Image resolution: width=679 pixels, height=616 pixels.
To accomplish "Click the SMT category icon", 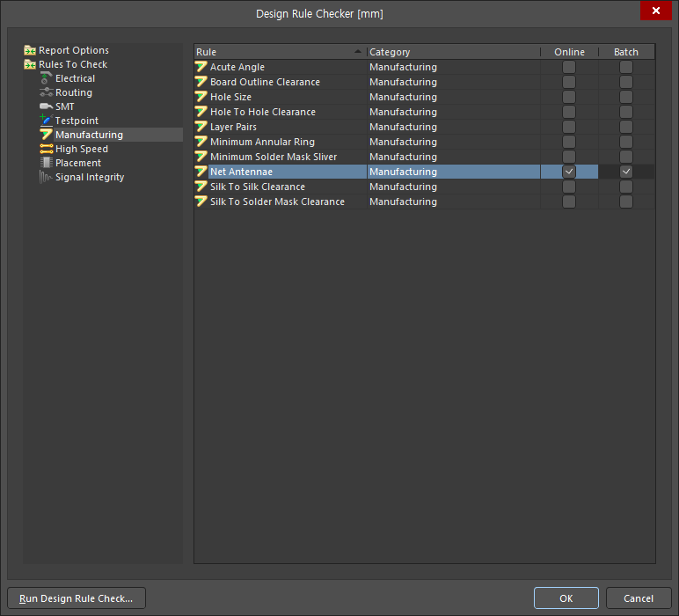I will click(46, 106).
